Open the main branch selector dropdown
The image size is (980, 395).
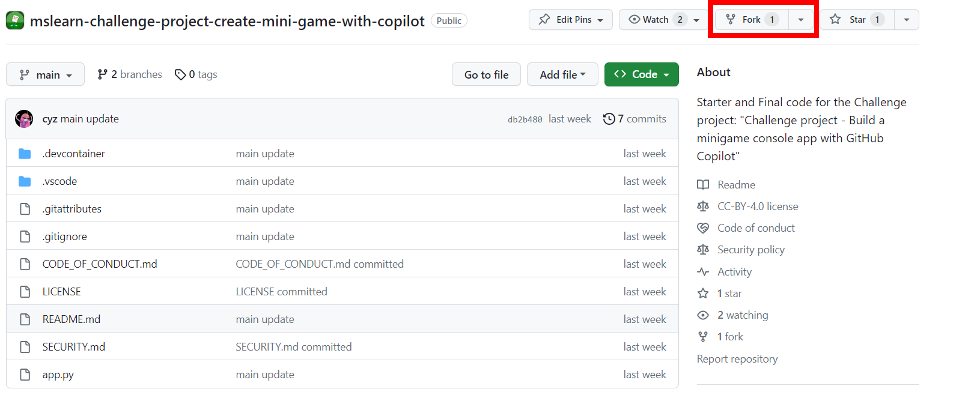tap(45, 75)
